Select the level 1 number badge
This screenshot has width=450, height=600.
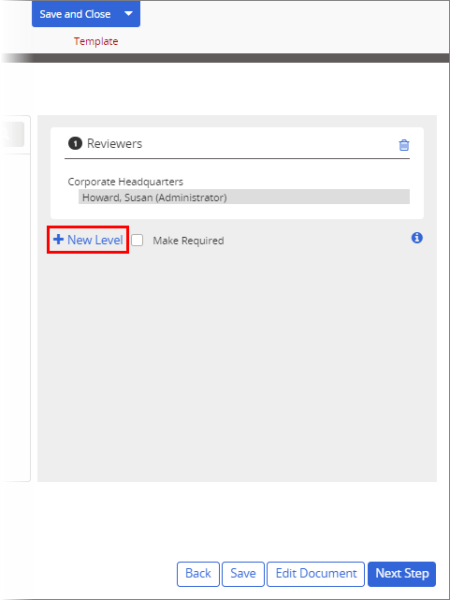coord(75,144)
